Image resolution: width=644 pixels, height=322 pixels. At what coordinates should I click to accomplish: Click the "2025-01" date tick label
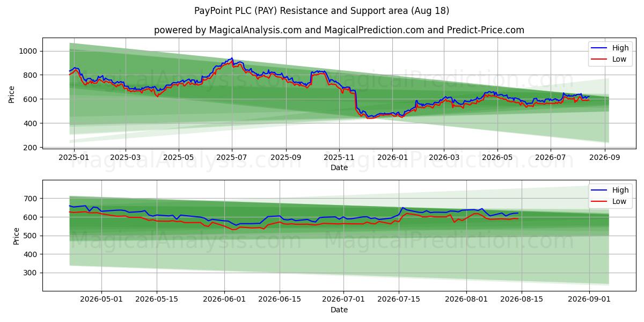point(74,158)
